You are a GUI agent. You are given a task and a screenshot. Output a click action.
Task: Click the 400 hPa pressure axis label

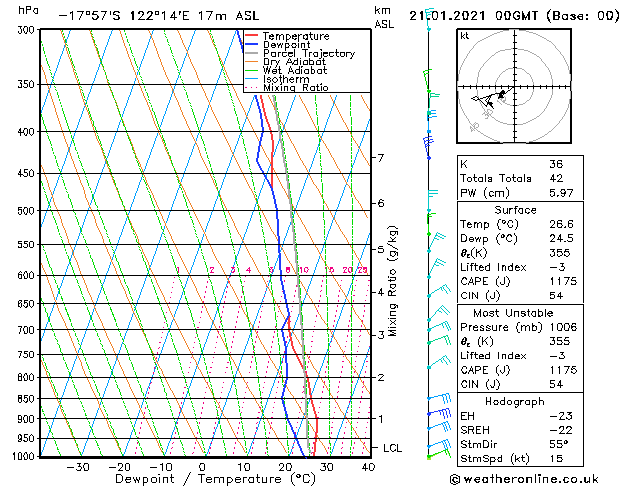(28, 132)
